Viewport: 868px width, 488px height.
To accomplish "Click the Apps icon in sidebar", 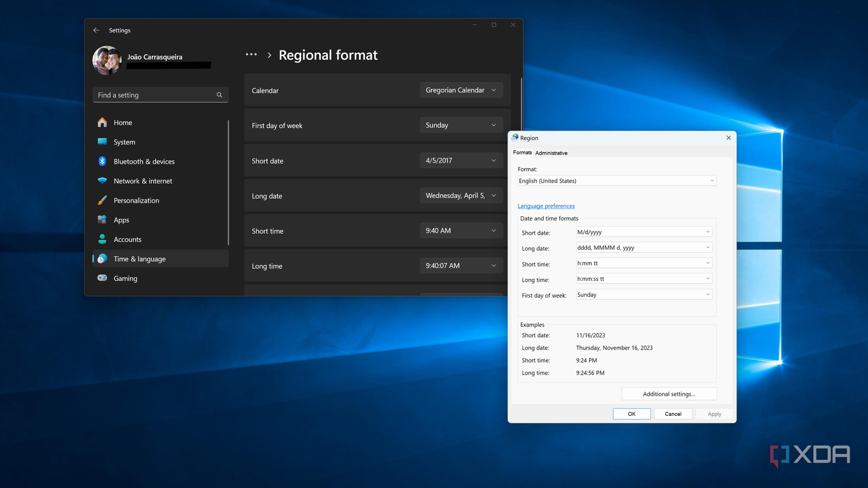I will pyautogui.click(x=102, y=220).
